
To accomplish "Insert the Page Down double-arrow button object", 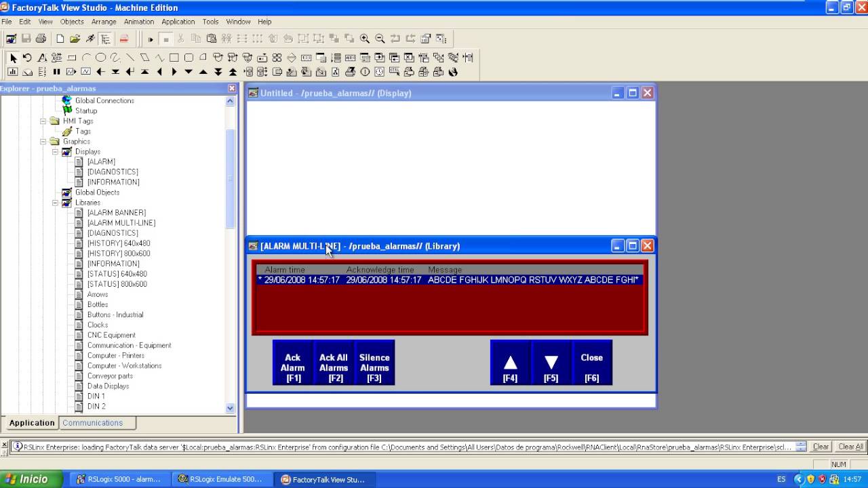I will [218, 72].
